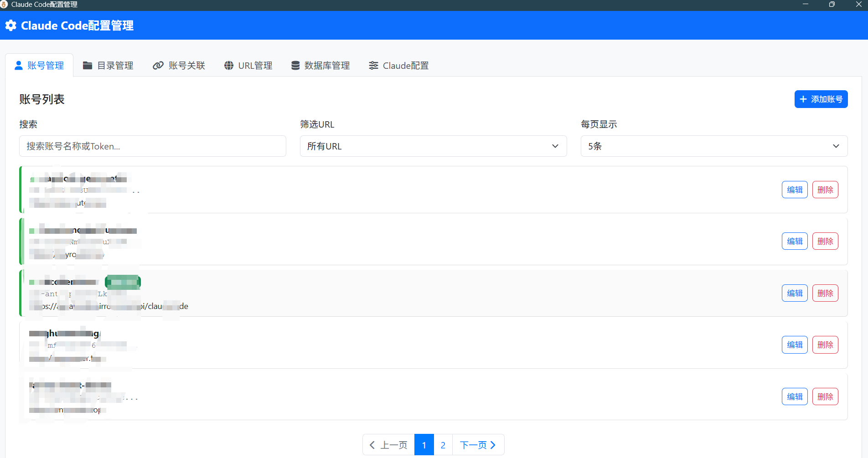Click the user icon on 账号管理 tab
This screenshot has height=458, width=868.
pyautogui.click(x=19, y=66)
